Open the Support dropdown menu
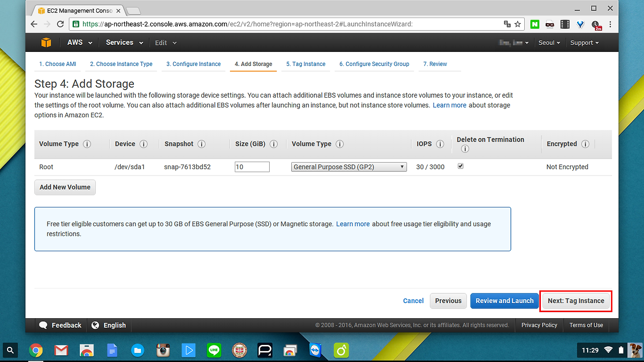The height and width of the screenshot is (362, 644). click(x=584, y=43)
